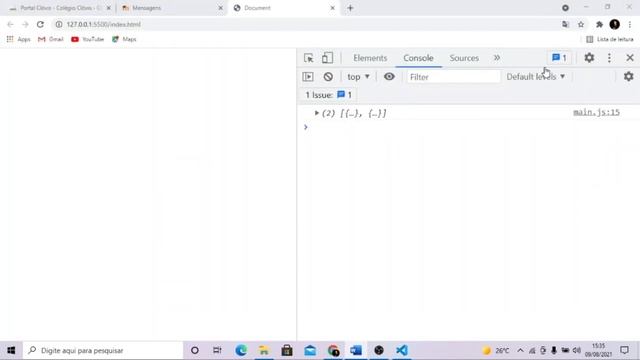
Task: Show the console sidebar
Action: [308, 77]
